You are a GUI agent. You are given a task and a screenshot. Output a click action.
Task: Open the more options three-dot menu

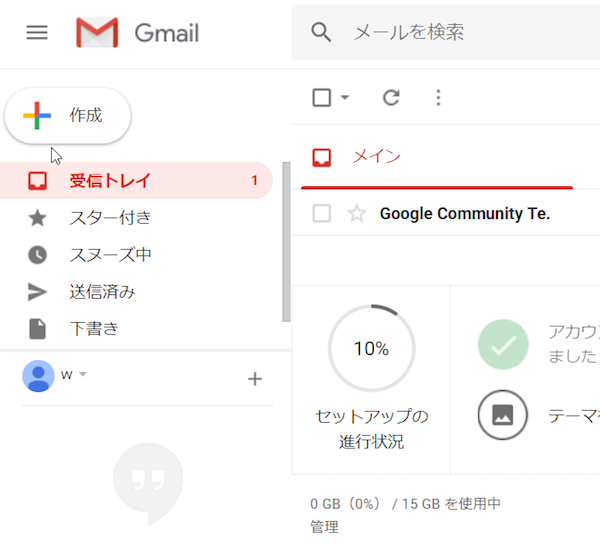[439, 98]
